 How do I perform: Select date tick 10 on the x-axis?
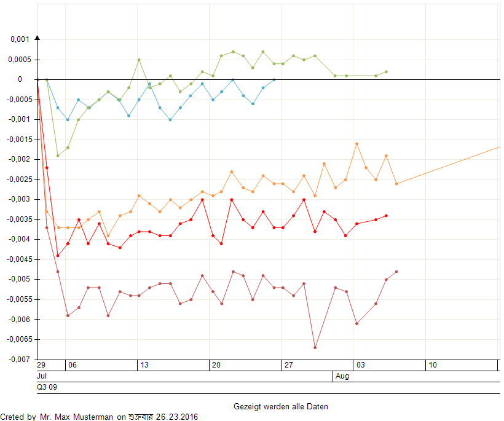click(432, 365)
